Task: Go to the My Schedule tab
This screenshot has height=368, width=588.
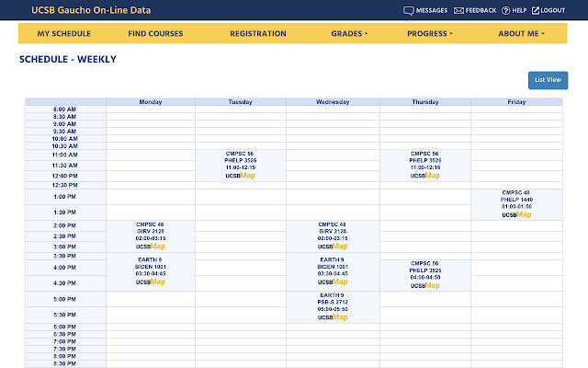Action: tap(63, 34)
